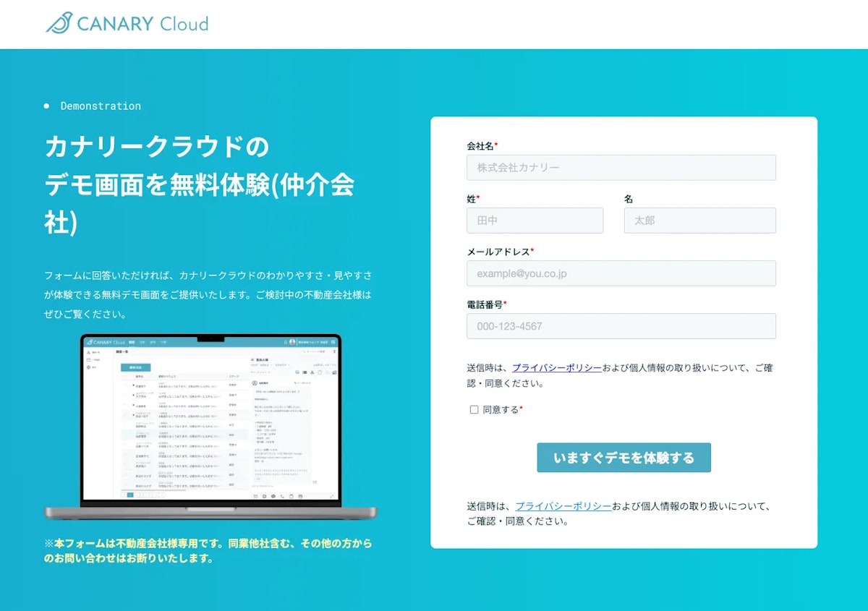Click into the 電話番号 phone field

click(621, 326)
